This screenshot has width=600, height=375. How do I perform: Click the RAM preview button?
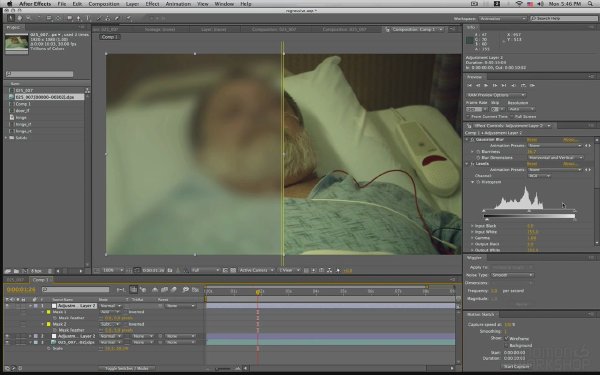(532, 85)
